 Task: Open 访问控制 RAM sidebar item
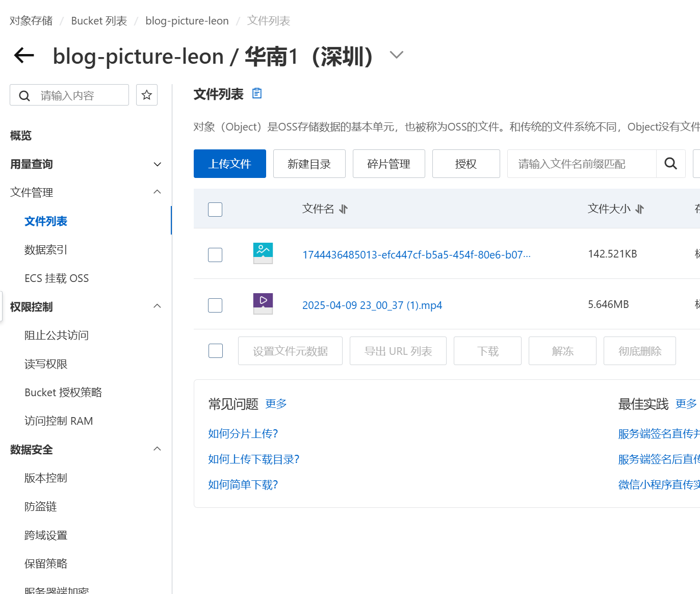tap(59, 421)
